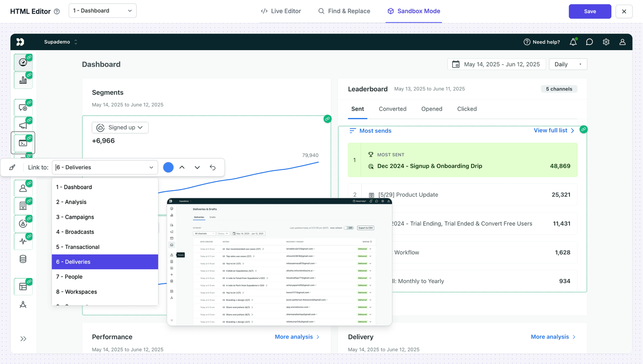Open the Converted leaderboard tab
Image resolution: width=643 pixels, height=364 pixels.
point(392,109)
